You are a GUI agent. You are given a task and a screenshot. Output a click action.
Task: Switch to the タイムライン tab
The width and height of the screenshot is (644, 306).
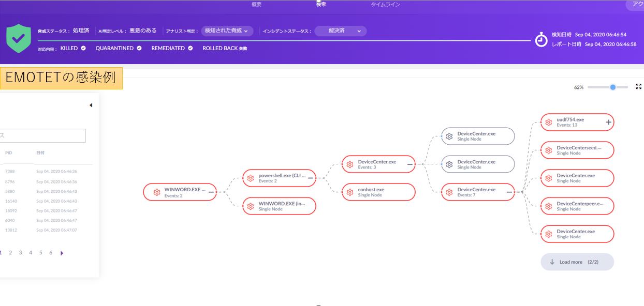(x=385, y=5)
